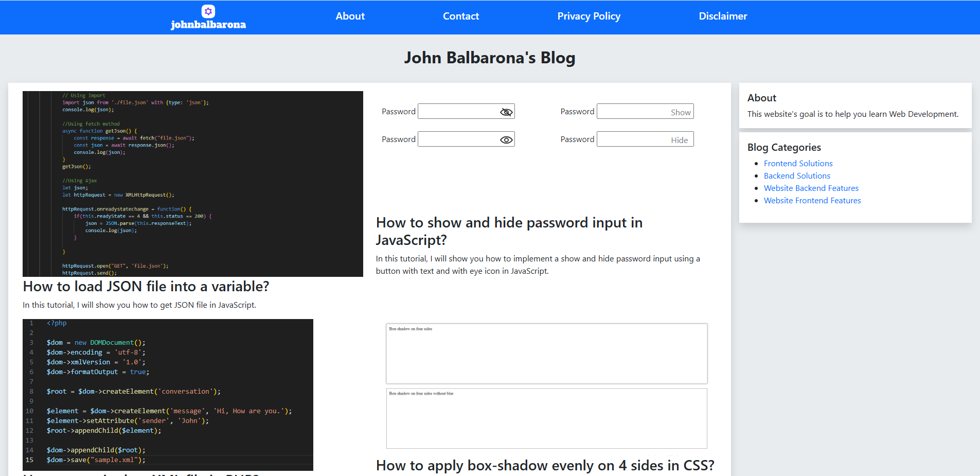Open the Contact page from the navigation bar
Viewport: 980px width, 476px height.
pos(460,16)
